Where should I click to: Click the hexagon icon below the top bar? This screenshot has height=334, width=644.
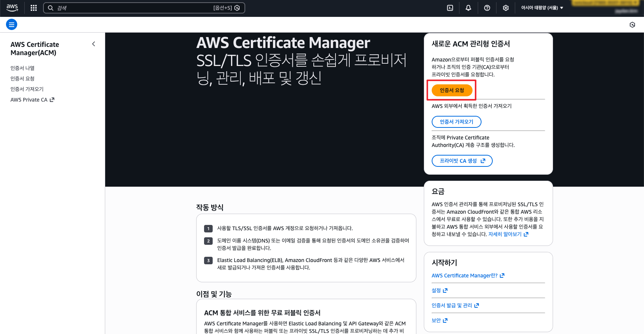[x=632, y=25]
